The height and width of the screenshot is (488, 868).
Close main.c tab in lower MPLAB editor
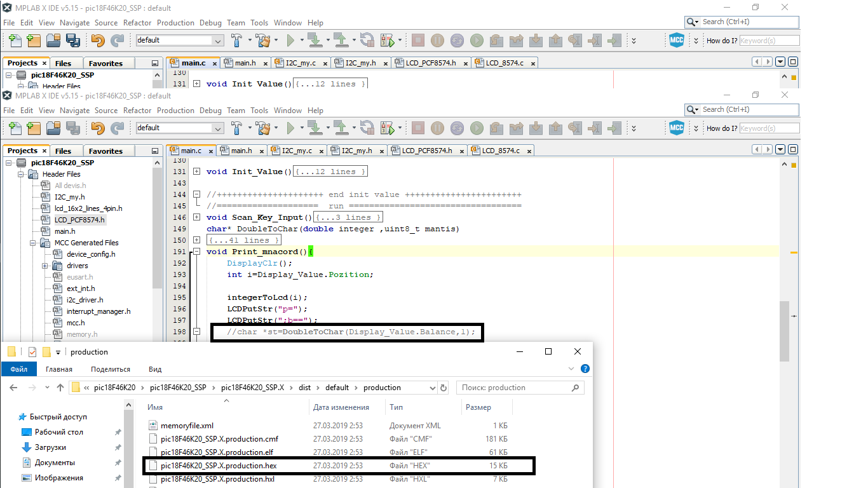[211, 151]
